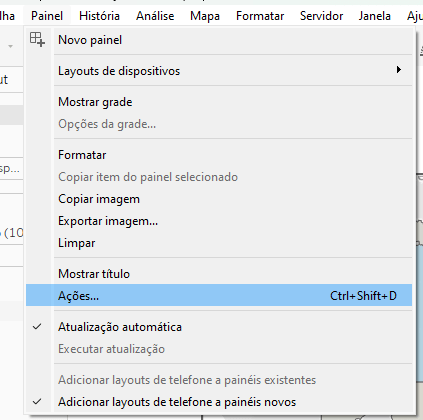Expand Layouts de dispositivos submenu arrow
Screen dimensions: 423x420
pos(398,70)
